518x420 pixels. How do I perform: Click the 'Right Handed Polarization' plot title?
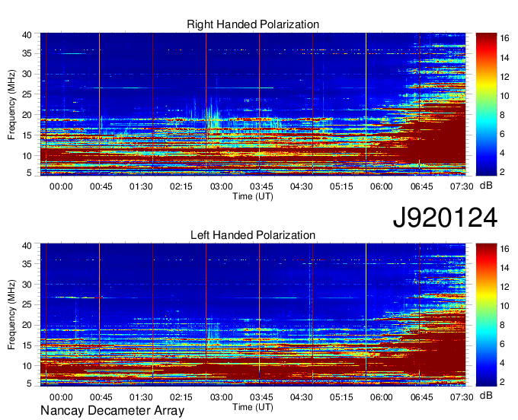(253, 24)
